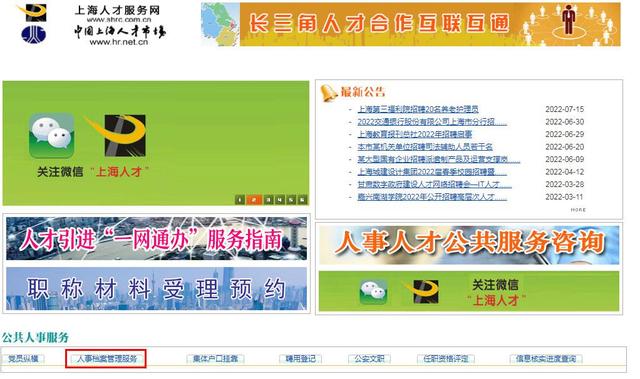Click the bell icon beside 最新公告
The image size is (640, 379).
click(329, 93)
